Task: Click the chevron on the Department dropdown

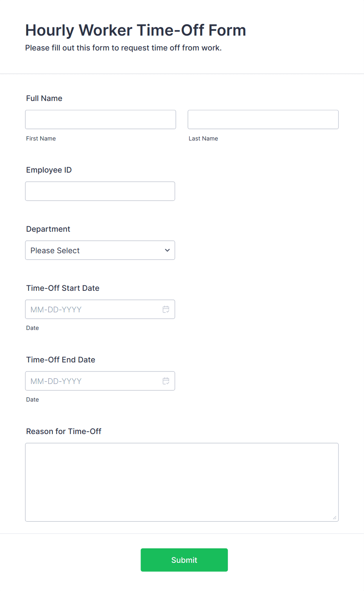Action: point(167,250)
